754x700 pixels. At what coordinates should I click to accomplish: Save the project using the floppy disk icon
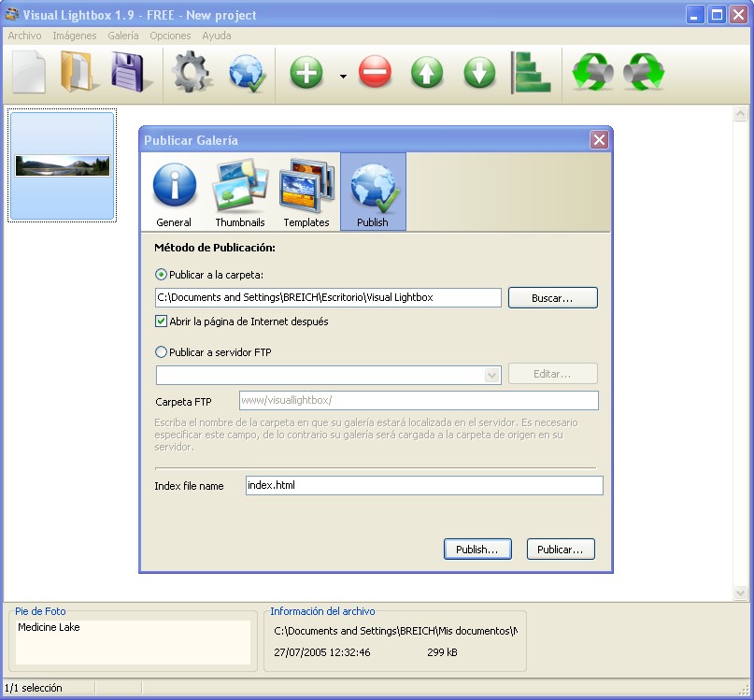[x=130, y=72]
